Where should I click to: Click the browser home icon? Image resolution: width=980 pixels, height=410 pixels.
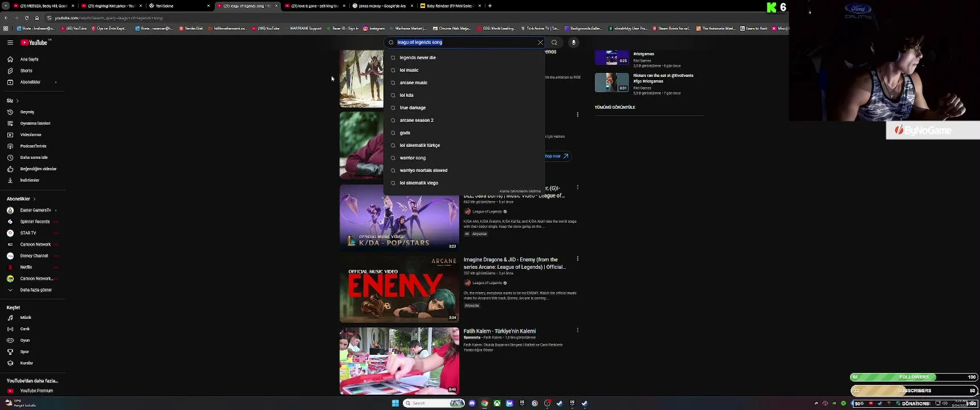coord(37,18)
